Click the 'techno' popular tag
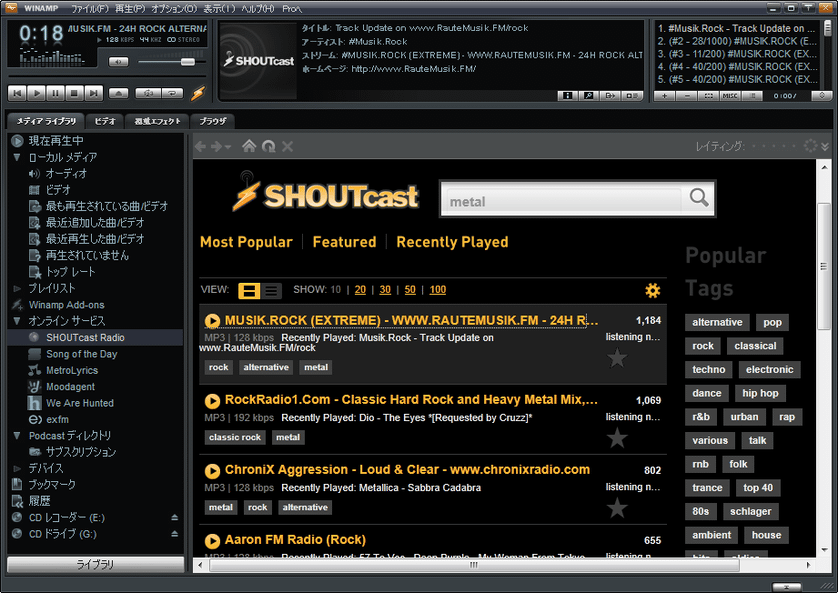 (x=709, y=370)
